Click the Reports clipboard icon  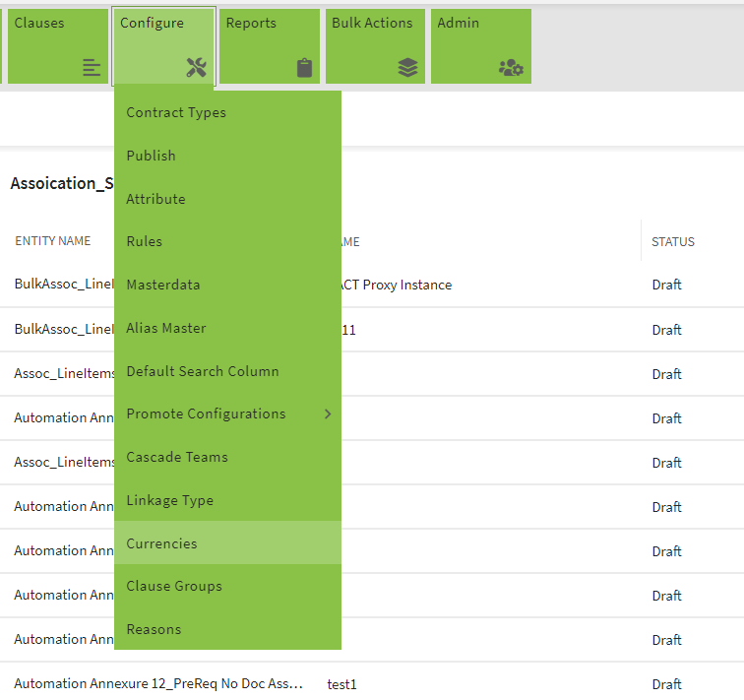pyautogui.click(x=304, y=68)
